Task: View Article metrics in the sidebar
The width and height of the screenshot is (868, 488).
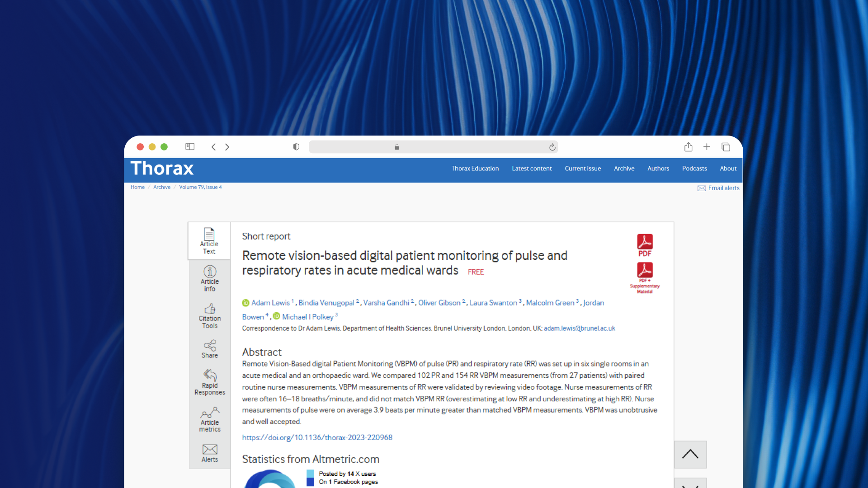Action: [210, 420]
